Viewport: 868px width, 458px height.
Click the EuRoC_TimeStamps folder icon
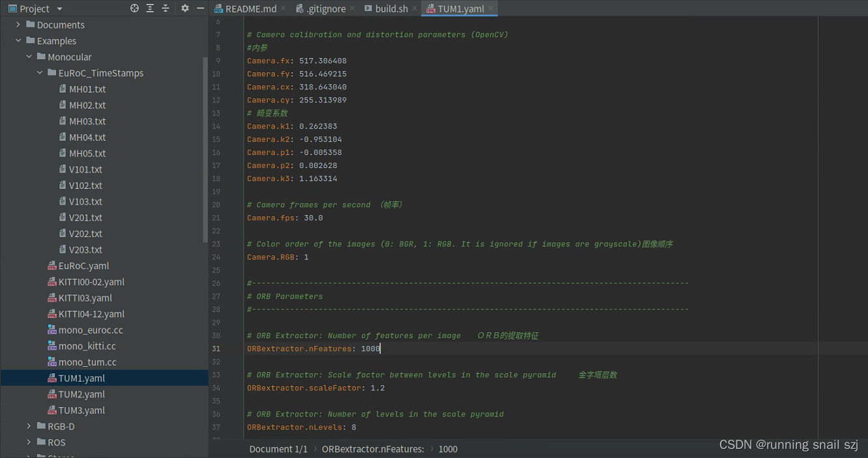click(52, 73)
